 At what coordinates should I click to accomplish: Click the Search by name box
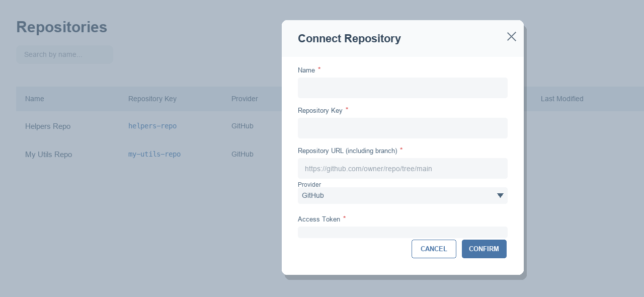click(64, 54)
